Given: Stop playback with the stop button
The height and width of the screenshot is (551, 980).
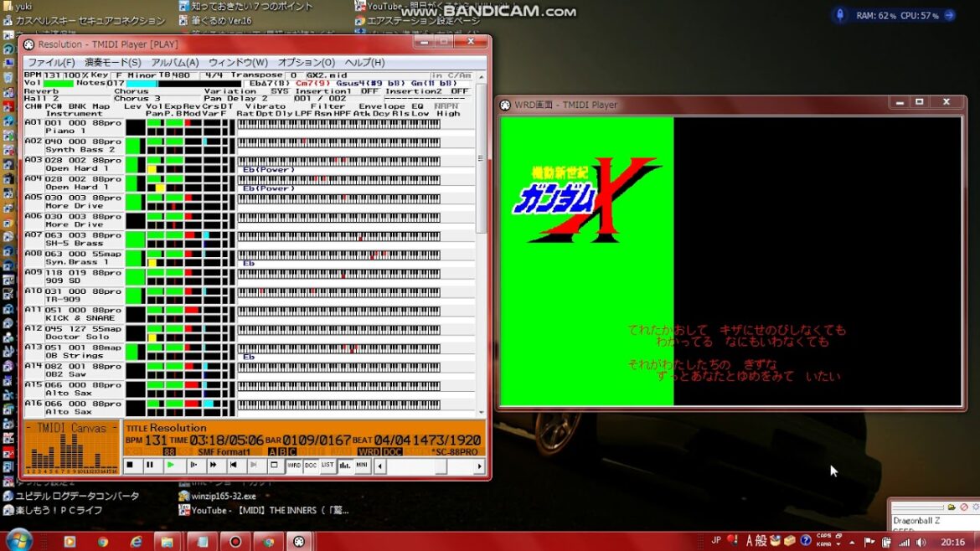Looking at the screenshot, I should click(130, 465).
